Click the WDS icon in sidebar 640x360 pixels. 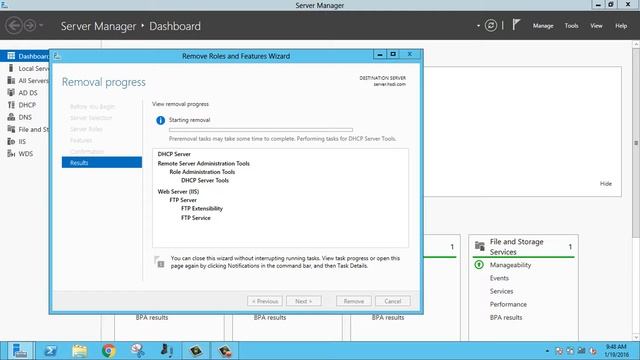pyautogui.click(x=11, y=154)
